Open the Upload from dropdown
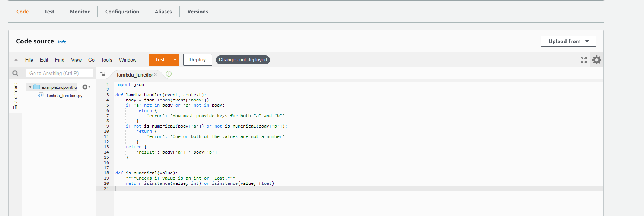 [568, 41]
